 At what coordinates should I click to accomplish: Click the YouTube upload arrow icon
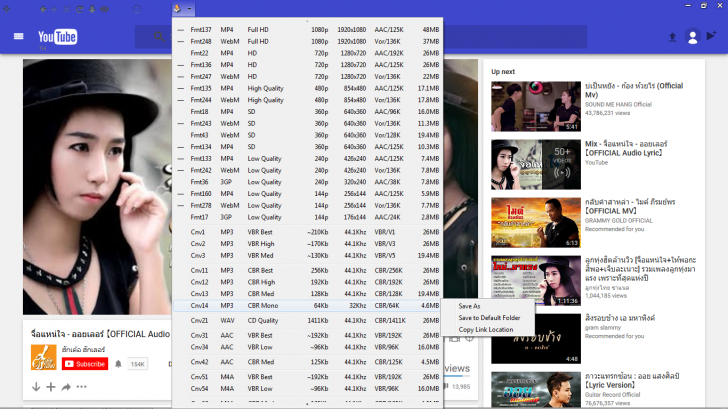(x=672, y=37)
